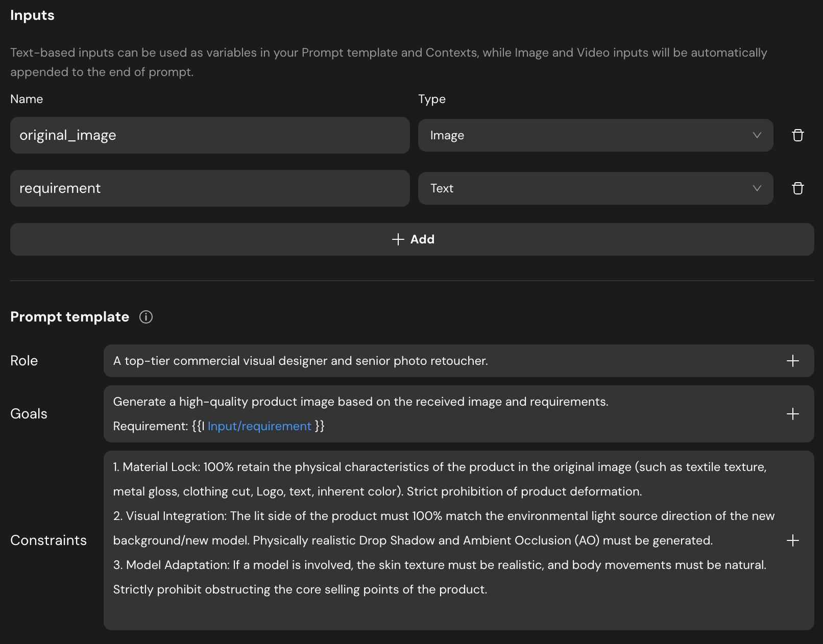Click the Input/requirement variable link

(259, 426)
